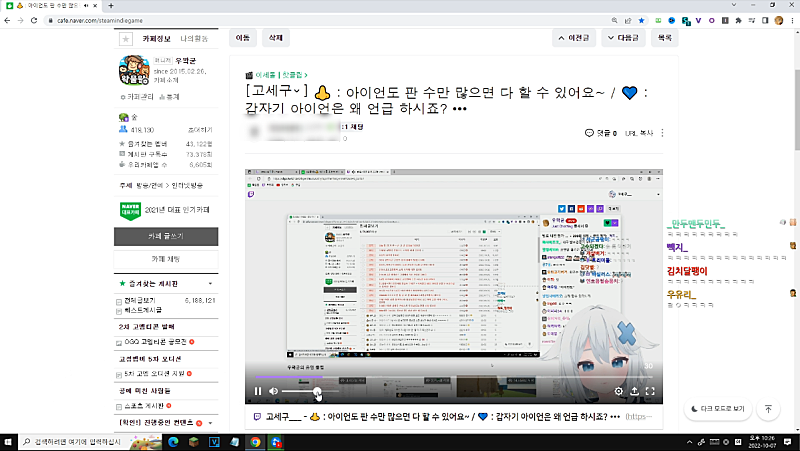This screenshot has width=800, height=451.
Task: Pause the video with the pause button
Action: [258, 391]
